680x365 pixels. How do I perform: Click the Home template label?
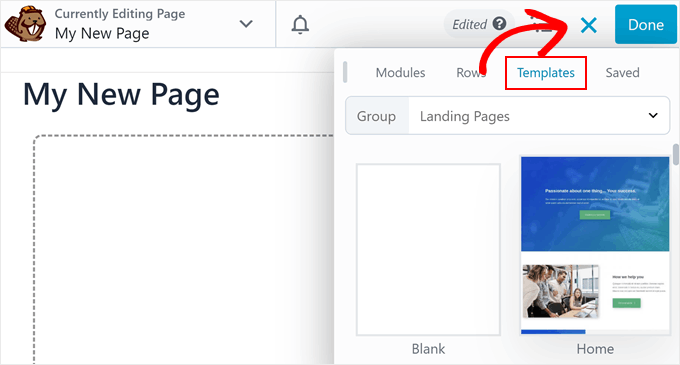point(595,349)
